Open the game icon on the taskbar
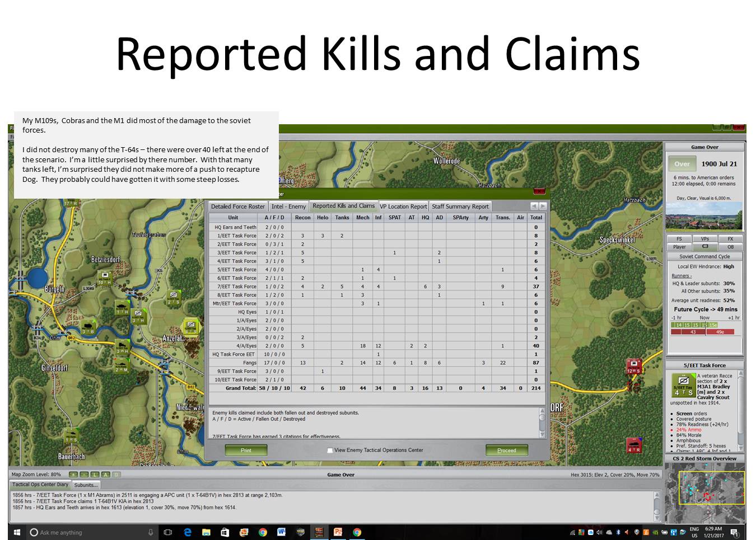This screenshot has width=756, height=540. click(319, 532)
